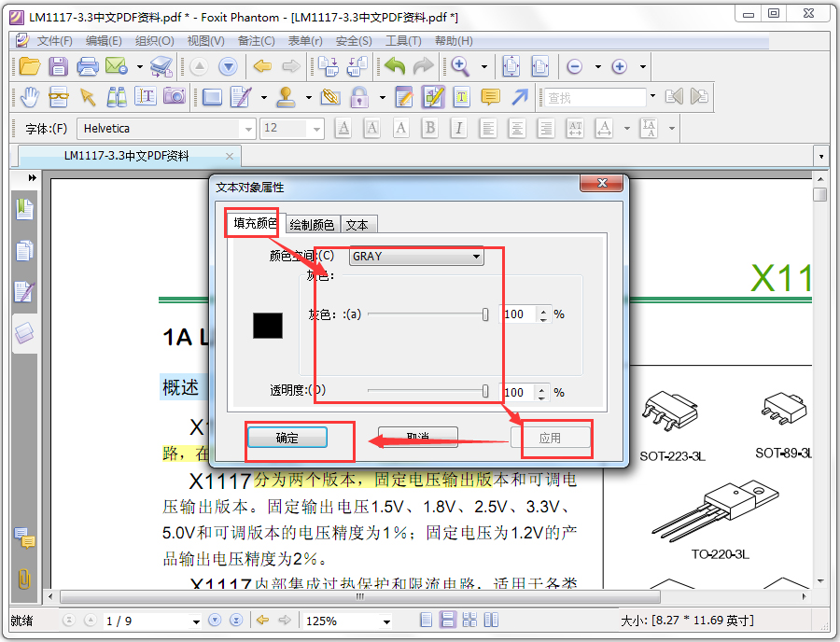840x642 pixels.
Task: Open the 视图(V) menu
Action: click(x=205, y=41)
